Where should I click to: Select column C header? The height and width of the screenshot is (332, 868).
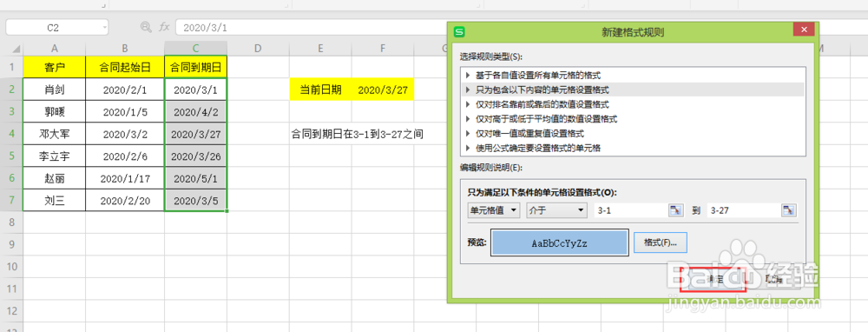196,49
